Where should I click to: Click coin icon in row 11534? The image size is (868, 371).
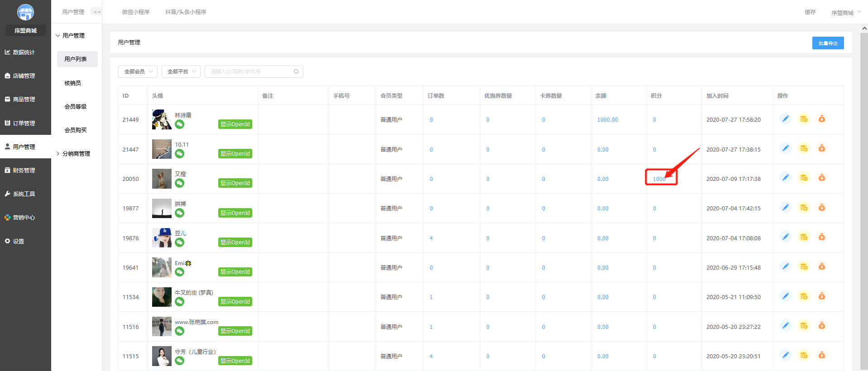[x=804, y=296]
